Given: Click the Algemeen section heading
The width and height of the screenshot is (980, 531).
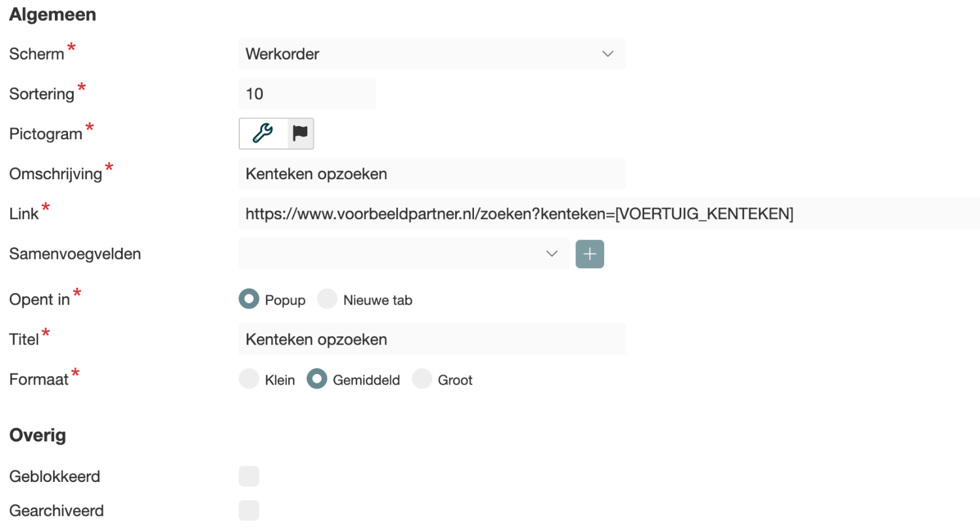Looking at the screenshot, I should tap(53, 14).
